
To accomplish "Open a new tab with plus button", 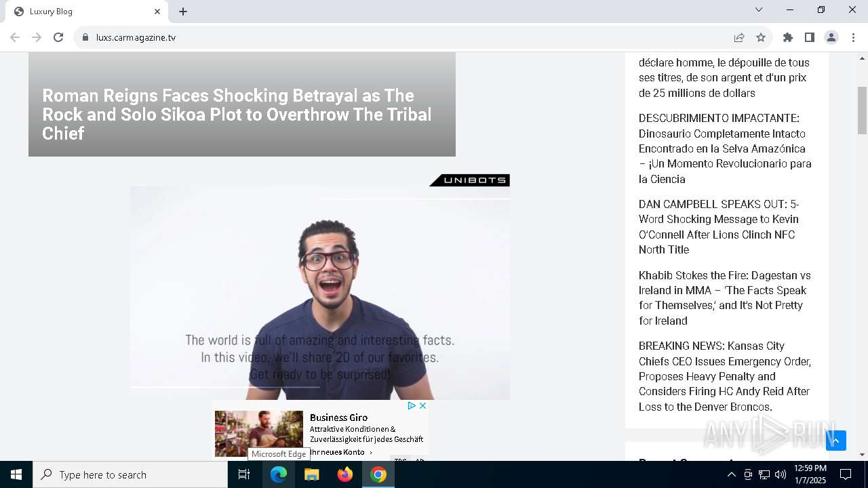I will [x=183, y=12].
